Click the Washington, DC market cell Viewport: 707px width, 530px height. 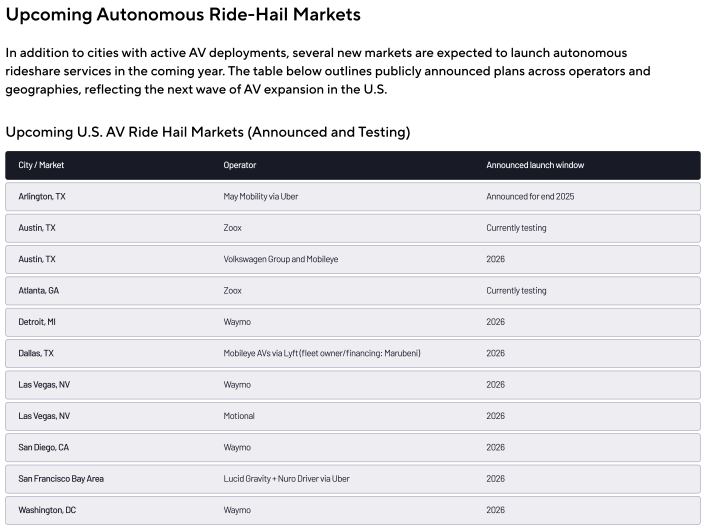click(x=46, y=510)
